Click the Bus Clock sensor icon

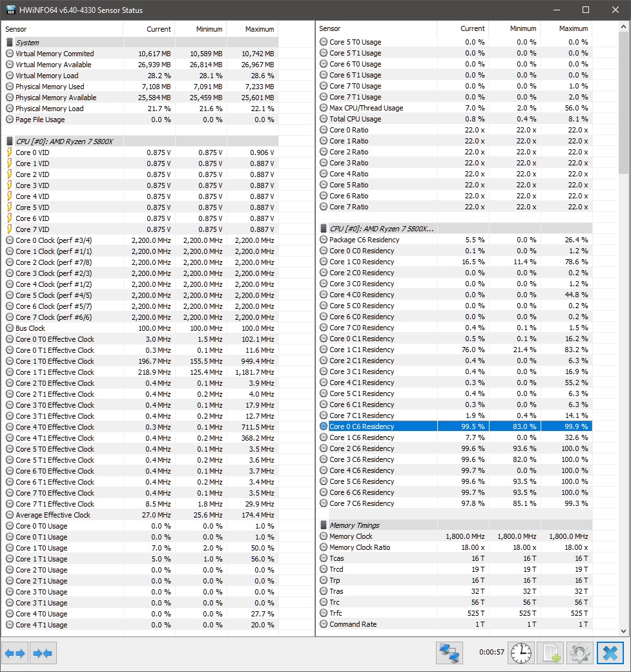pos(10,328)
